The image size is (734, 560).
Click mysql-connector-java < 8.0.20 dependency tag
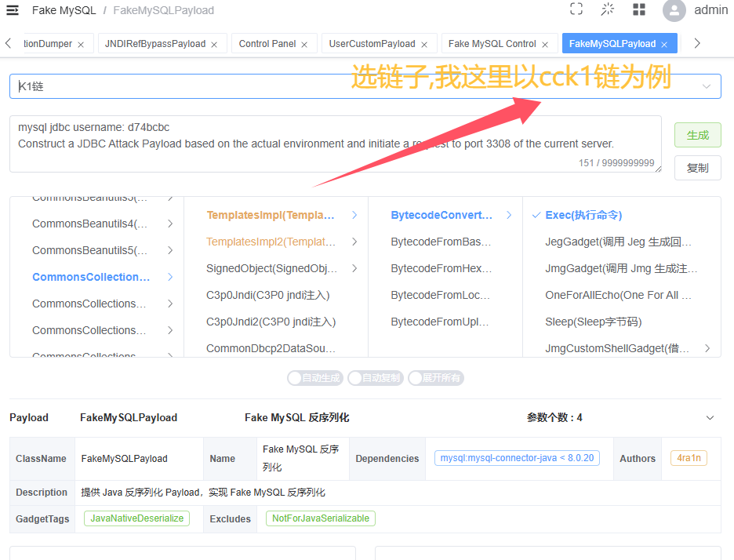tap(517, 458)
